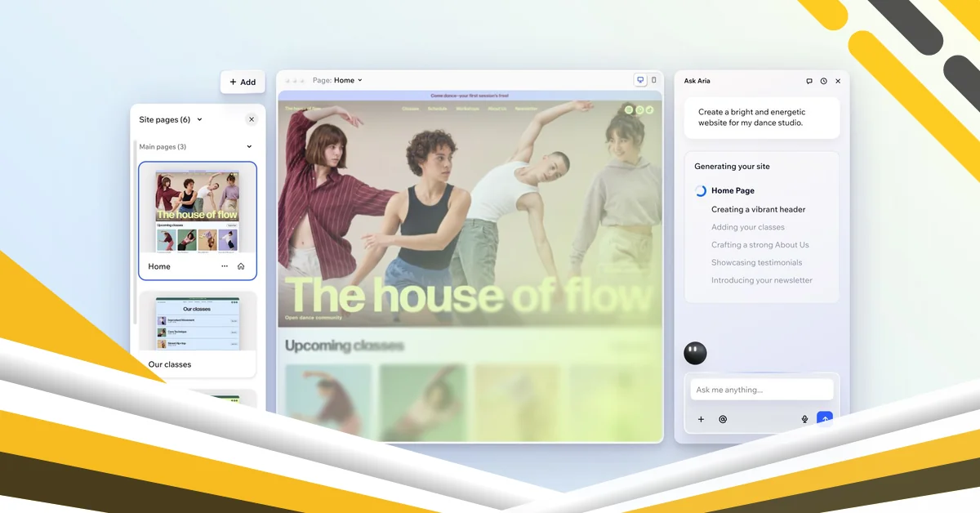Open new chat in Ask Aria
This screenshot has width=980, height=513.
[x=809, y=81]
